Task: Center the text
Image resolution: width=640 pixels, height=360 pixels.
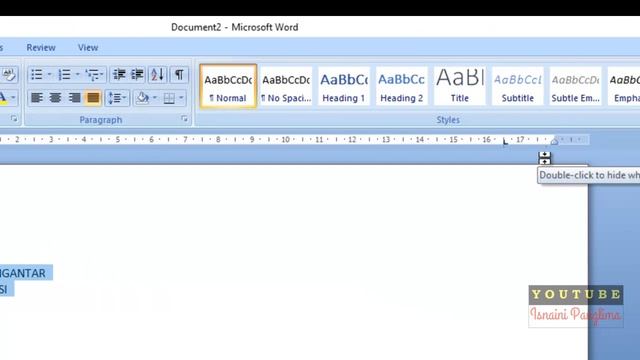Action: [x=55, y=98]
